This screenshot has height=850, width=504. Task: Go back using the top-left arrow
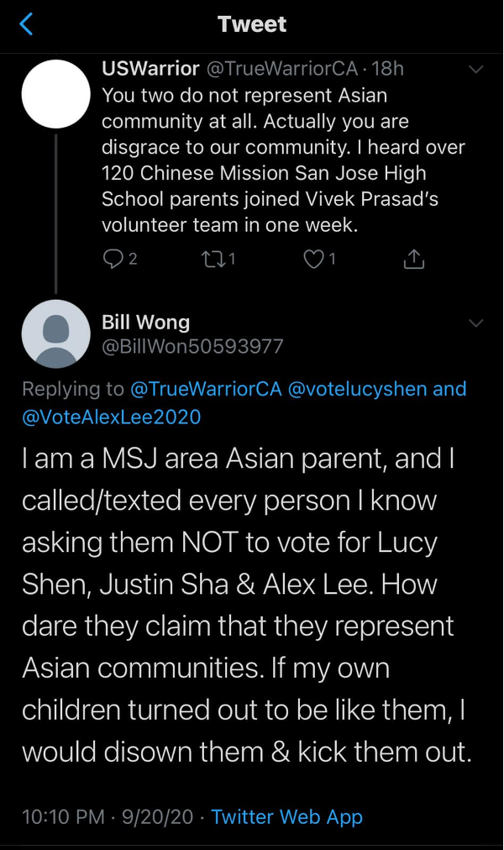26,24
